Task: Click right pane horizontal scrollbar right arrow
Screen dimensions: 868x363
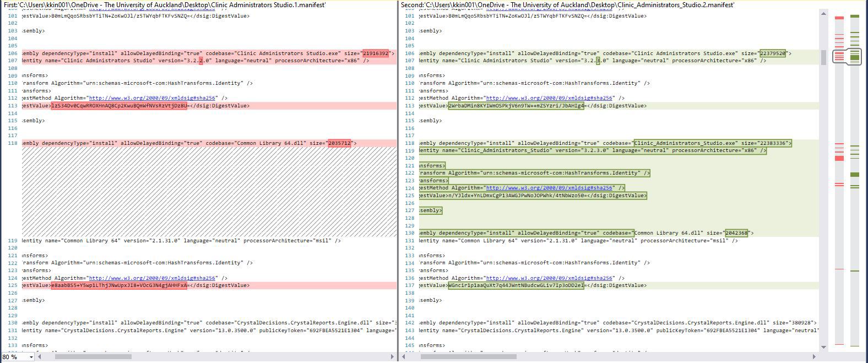Action: tap(815, 357)
